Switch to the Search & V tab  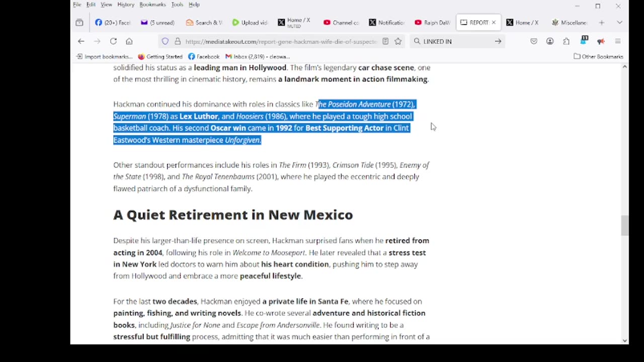tap(204, 23)
